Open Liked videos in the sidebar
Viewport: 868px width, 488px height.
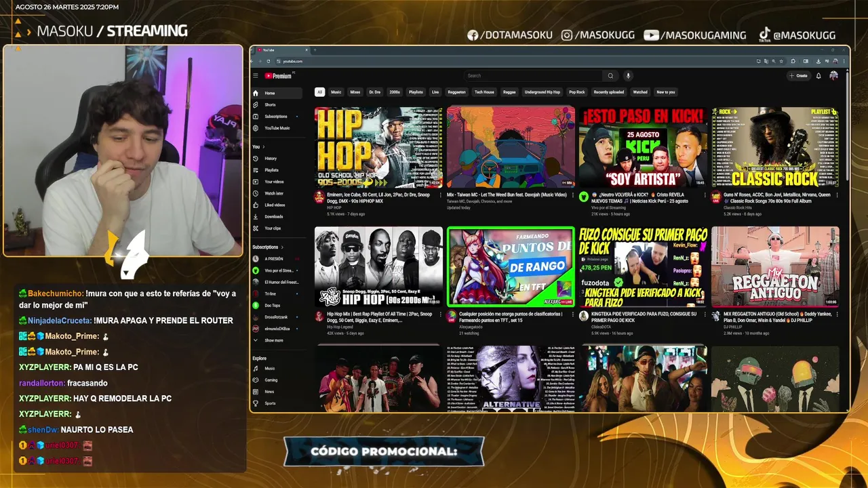[x=277, y=205]
